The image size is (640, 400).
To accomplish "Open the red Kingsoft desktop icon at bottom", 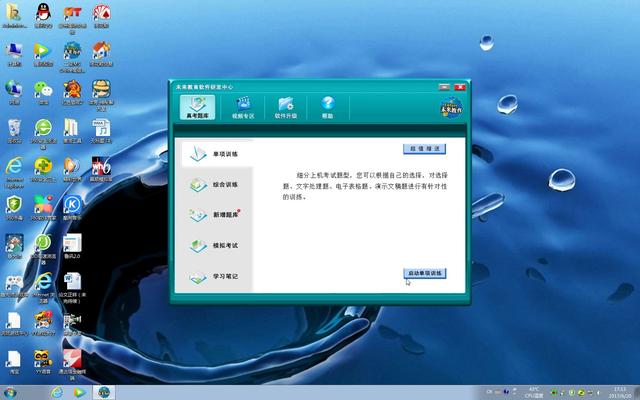I will pos(72,364).
